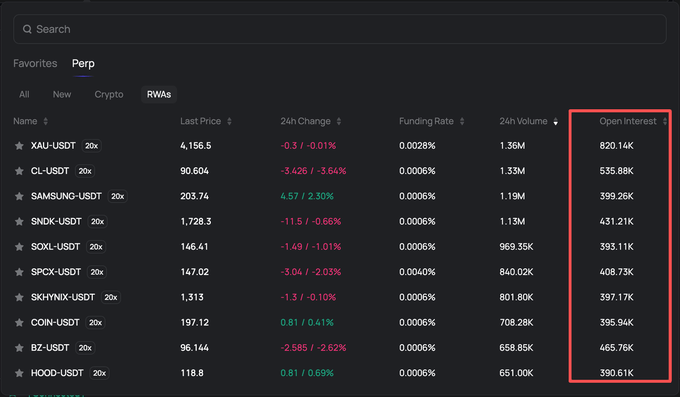This screenshot has height=397, width=680.
Task: Open the SAMSUNG-USDT market
Action: (x=66, y=196)
